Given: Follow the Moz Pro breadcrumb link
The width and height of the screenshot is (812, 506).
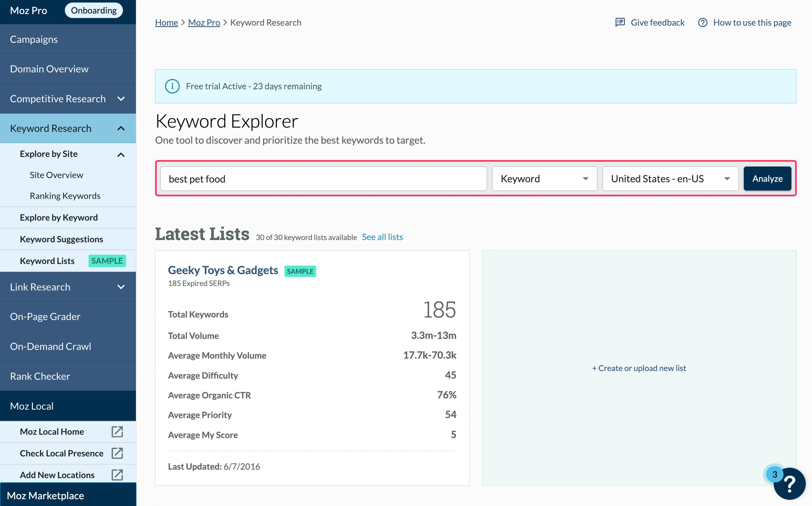Looking at the screenshot, I should pos(204,23).
